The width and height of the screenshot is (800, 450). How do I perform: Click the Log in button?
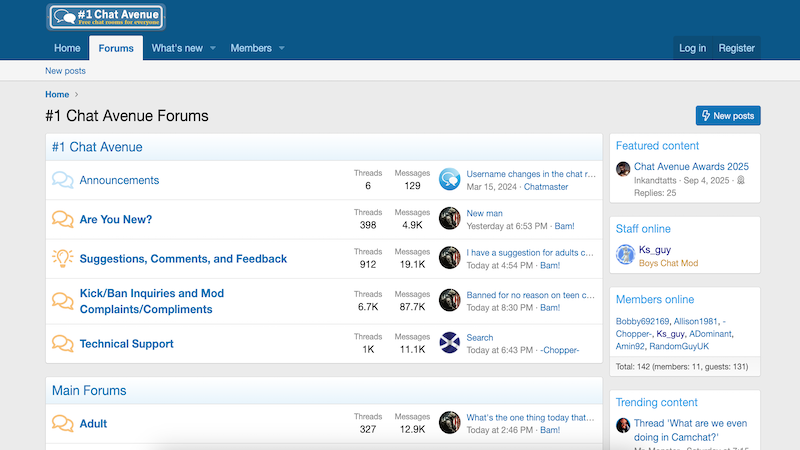(x=692, y=48)
